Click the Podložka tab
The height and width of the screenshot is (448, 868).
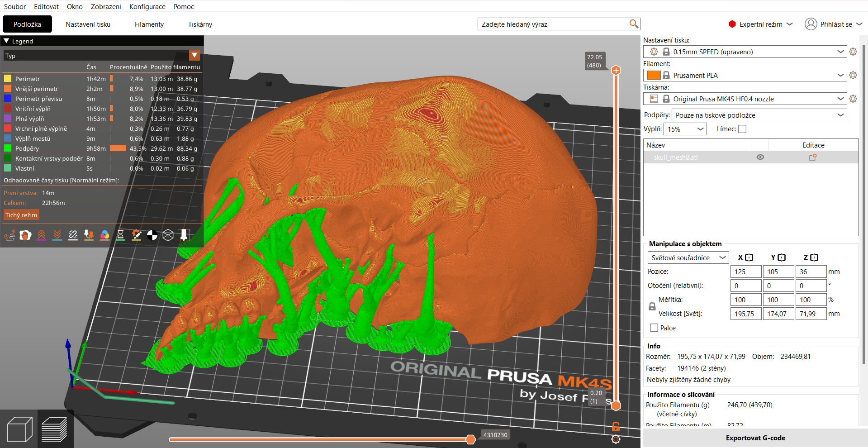coord(27,24)
